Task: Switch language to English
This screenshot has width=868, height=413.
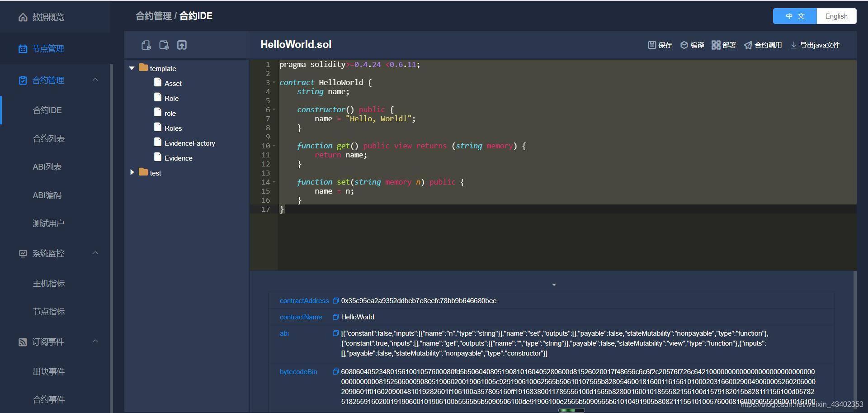Action: (x=836, y=16)
